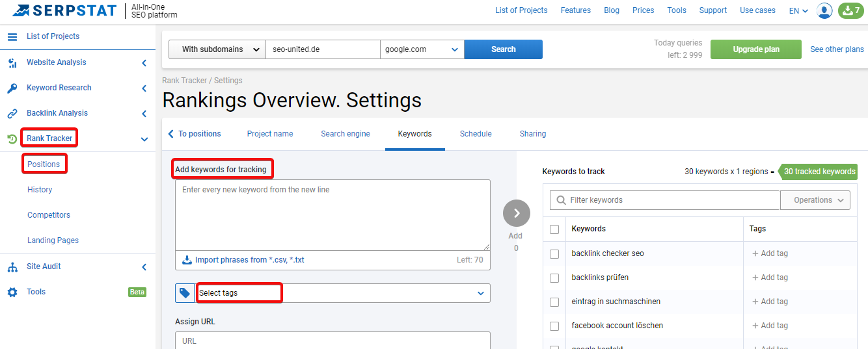Switch to the Project name tab
868x349 pixels.
[x=270, y=134]
